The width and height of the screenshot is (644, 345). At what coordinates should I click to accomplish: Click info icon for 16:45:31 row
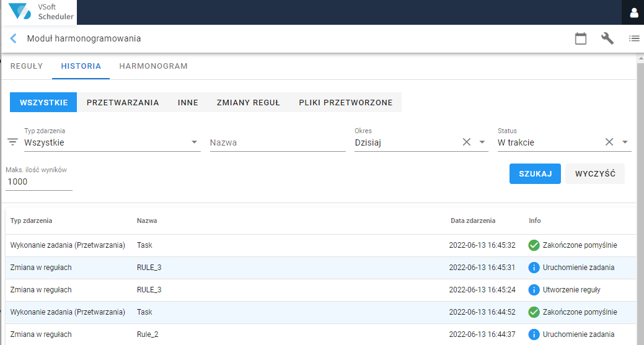click(534, 268)
